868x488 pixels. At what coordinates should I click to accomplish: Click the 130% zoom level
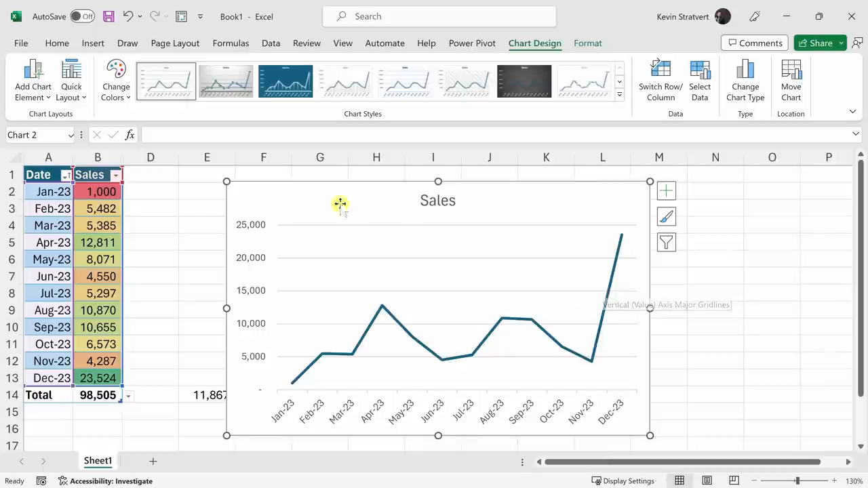point(853,481)
